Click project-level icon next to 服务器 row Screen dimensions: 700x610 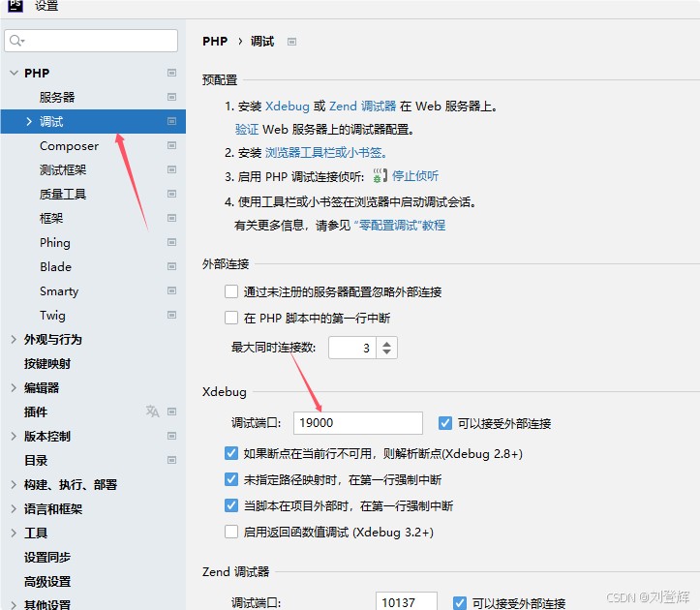(x=171, y=97)
